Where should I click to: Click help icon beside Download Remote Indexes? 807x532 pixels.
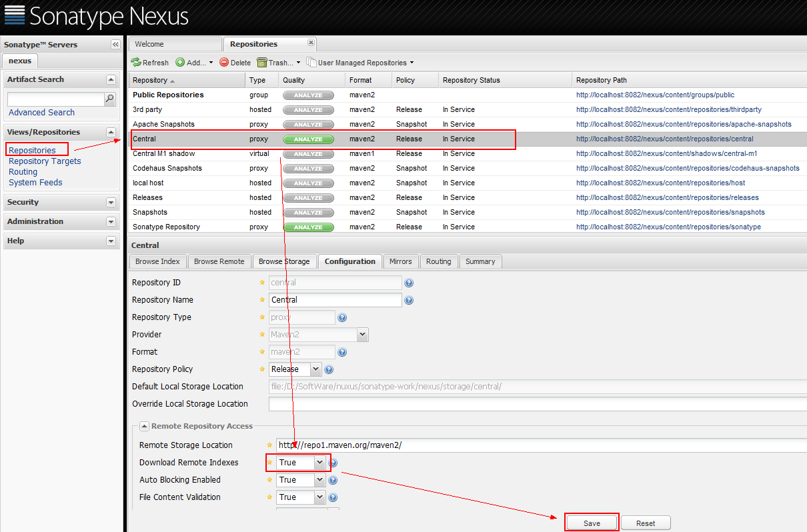[x=333, y=463]
